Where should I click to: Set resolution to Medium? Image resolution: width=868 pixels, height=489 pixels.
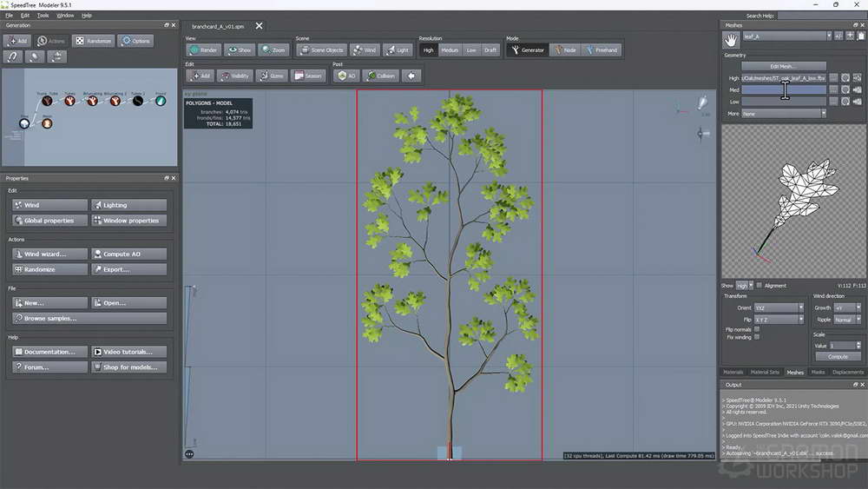tap(450, 50)
